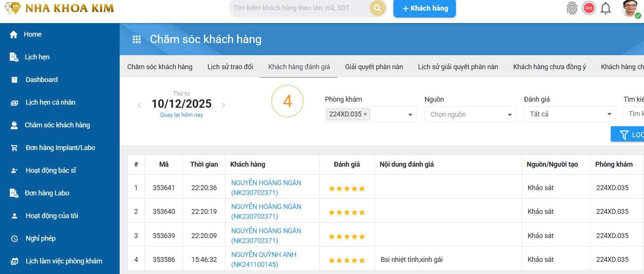The height and width of the screenshot is (274, 644).
Task: Open Đơn hàng Implant/Labo cart icon
Action: point(14,148)
